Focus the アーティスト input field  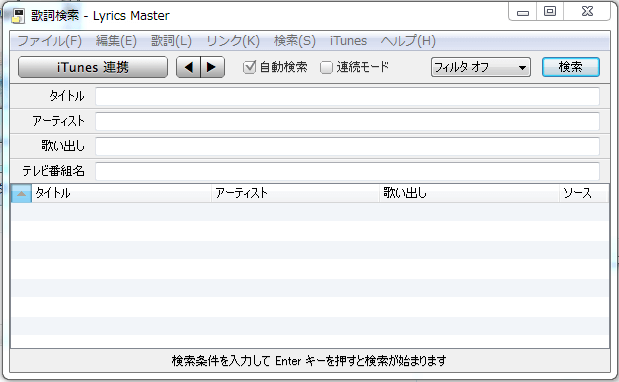point(347,121)
